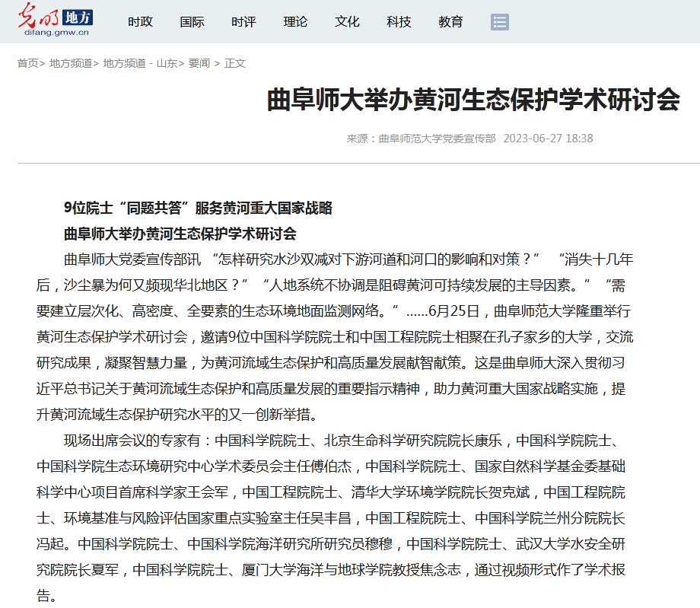
Task: Go to the 教育 channel
Action: coord(450,22)
